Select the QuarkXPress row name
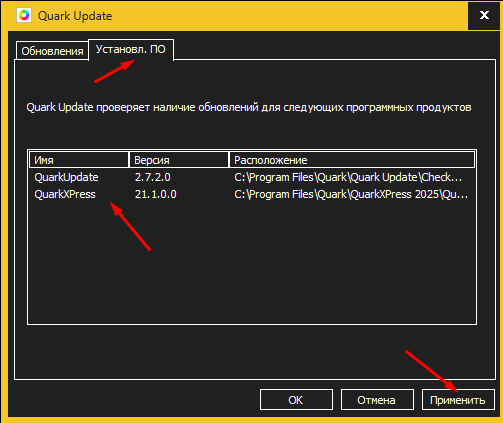The height and width of the screenshot is (423, 503). 65,194
